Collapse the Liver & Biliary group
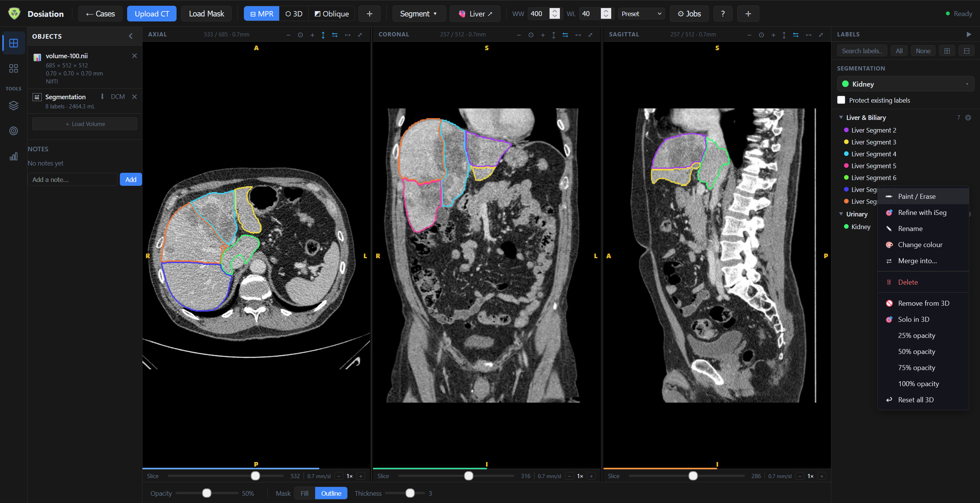The image size is (980, 503). click(x=841, y=118)
